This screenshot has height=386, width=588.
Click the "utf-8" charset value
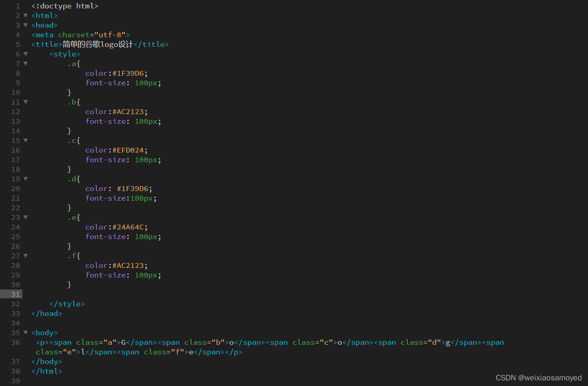click(x=110, y=35)
